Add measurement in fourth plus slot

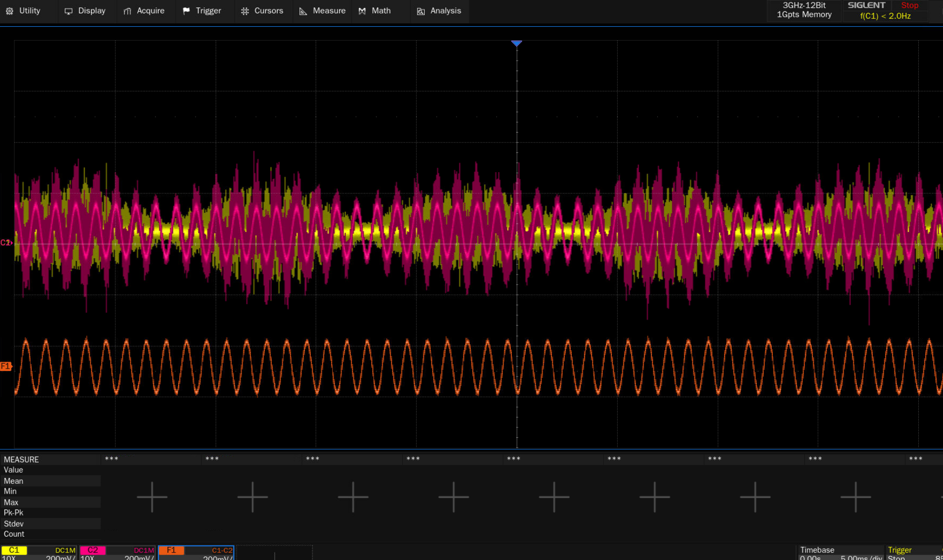point(453,497)
